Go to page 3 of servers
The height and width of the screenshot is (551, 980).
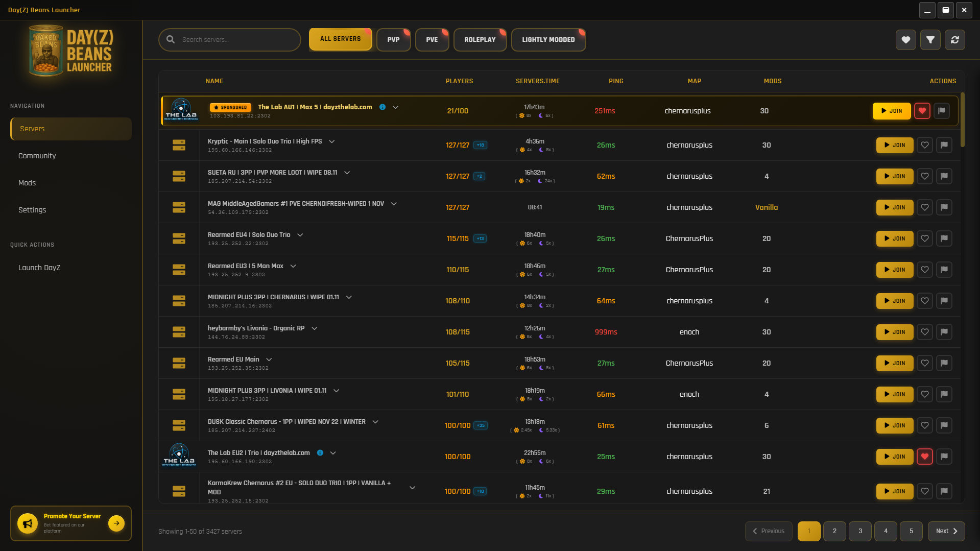[860, 531]
